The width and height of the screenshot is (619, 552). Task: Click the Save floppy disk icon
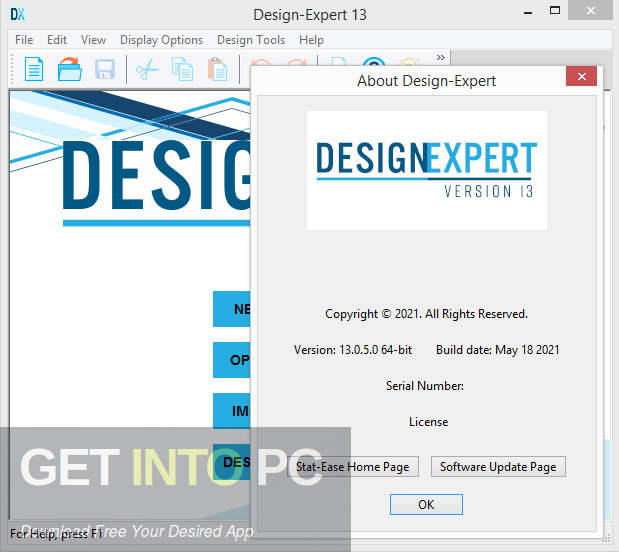[105, 69]
